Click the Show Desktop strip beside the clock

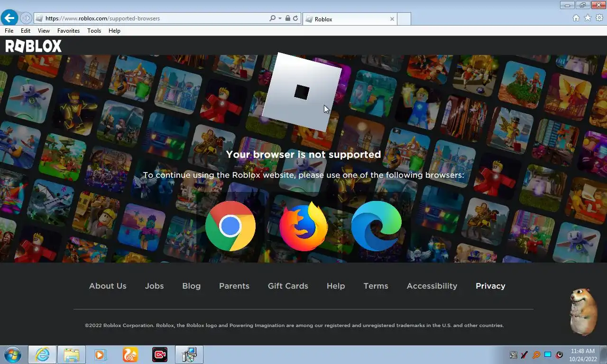click(x=604, y=355)
